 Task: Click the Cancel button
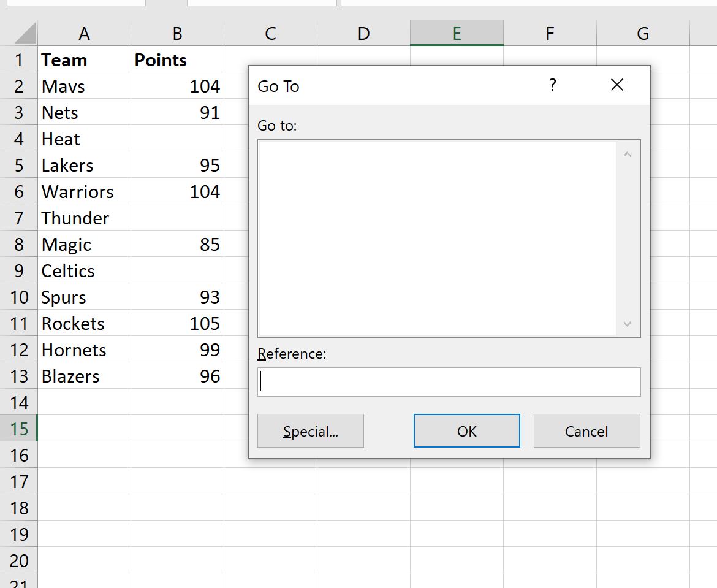(586, 430)
